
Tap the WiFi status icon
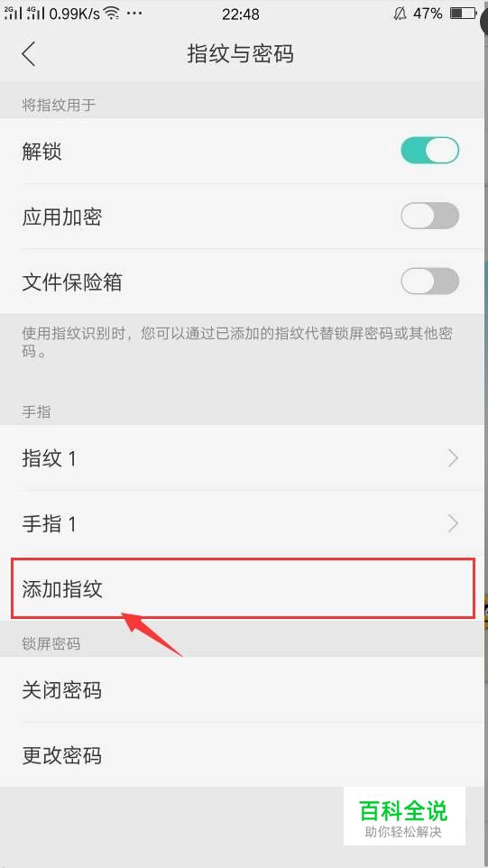tap(113, 14)
